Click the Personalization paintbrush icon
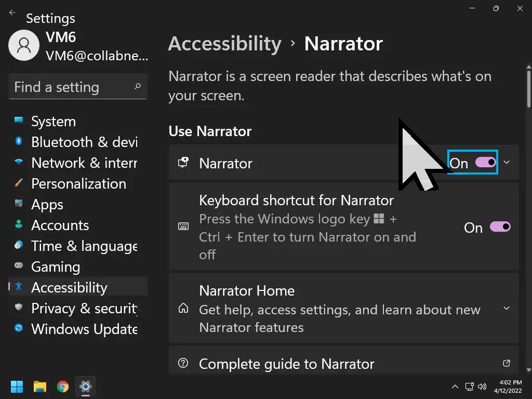This screenshot has width=532, height=399. pos(19,183)
